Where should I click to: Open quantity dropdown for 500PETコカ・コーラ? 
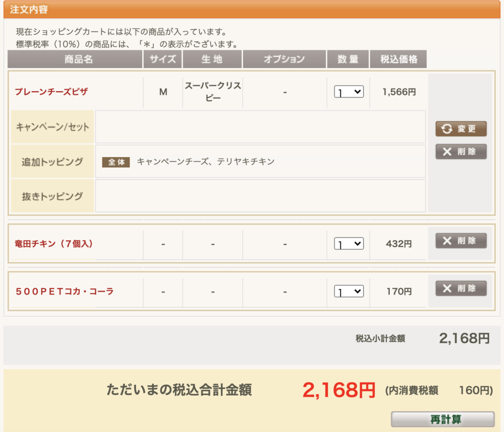tap(348, 291)
